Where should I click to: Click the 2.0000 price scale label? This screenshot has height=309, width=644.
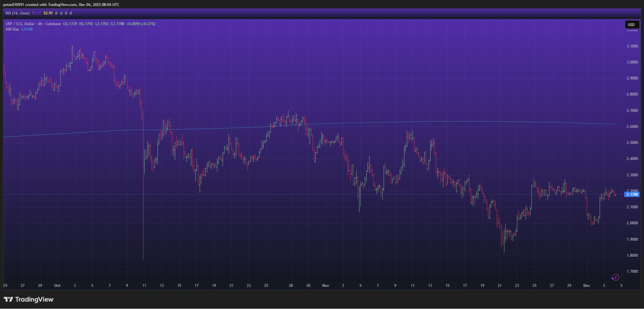pyautogui.click(x=632, y=223)
